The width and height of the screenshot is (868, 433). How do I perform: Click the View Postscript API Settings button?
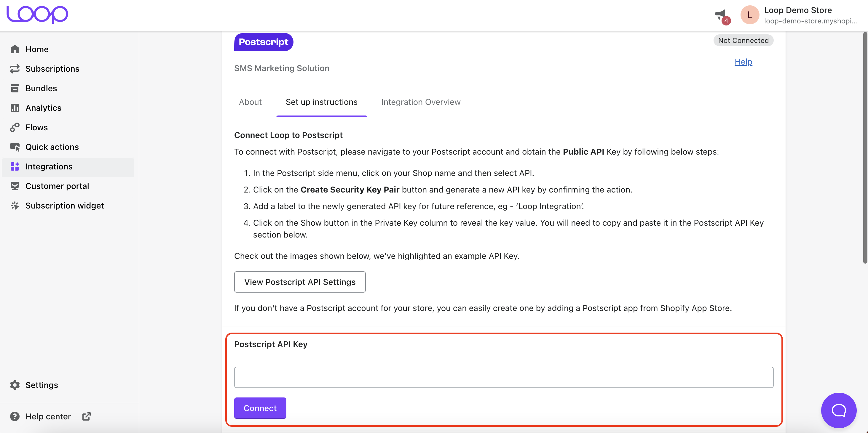(300, 282)
